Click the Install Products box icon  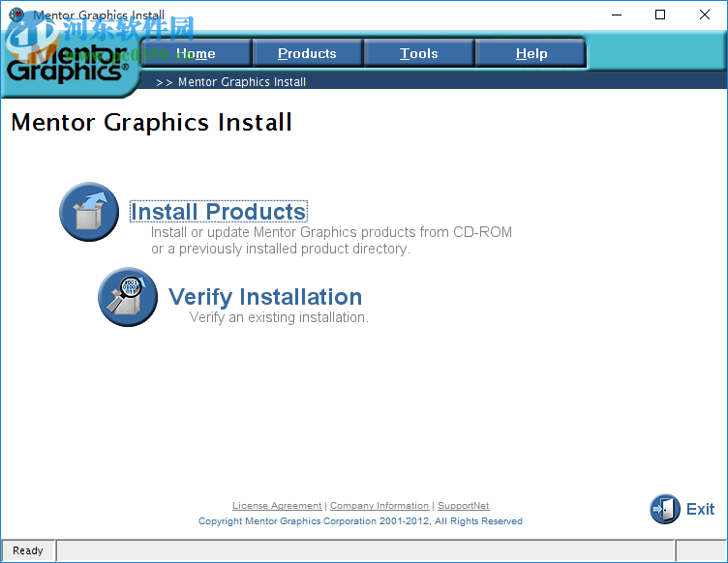(x=89, y=212)
